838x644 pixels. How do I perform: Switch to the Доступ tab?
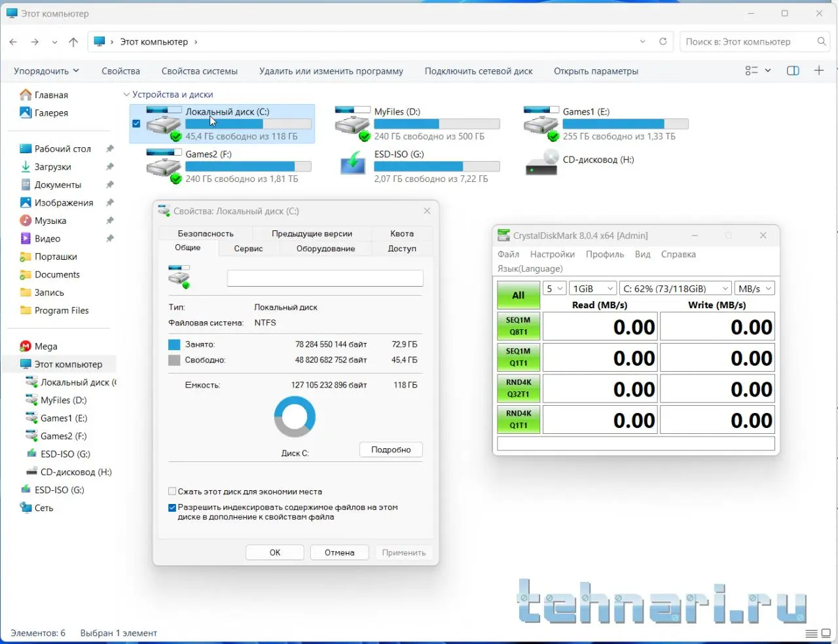[402, 249]
